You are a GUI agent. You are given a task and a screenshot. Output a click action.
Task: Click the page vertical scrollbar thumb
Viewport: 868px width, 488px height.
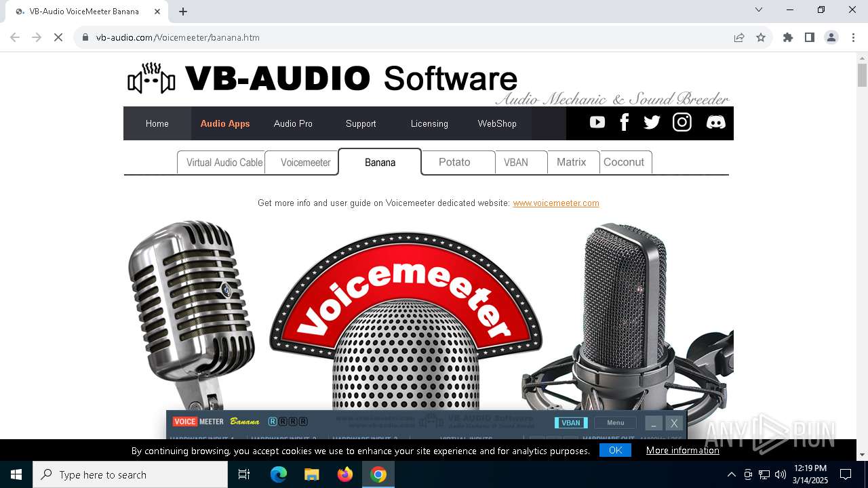pos(862,75)
